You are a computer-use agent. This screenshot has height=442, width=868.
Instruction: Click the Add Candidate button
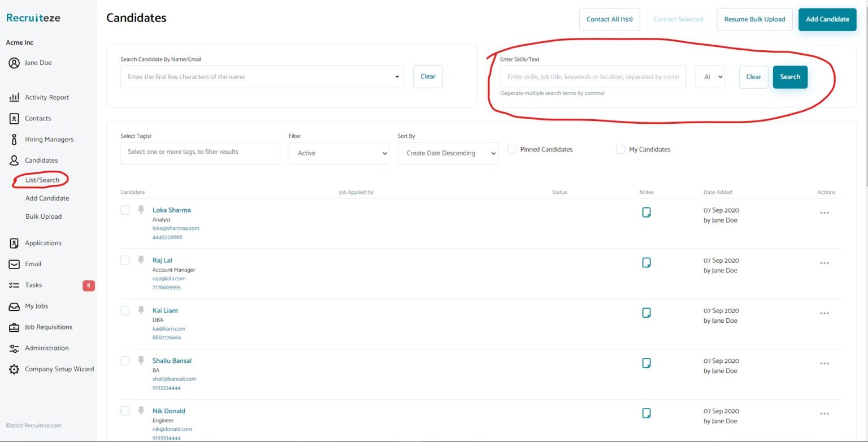pyautogui.click(x=827, y=19)
